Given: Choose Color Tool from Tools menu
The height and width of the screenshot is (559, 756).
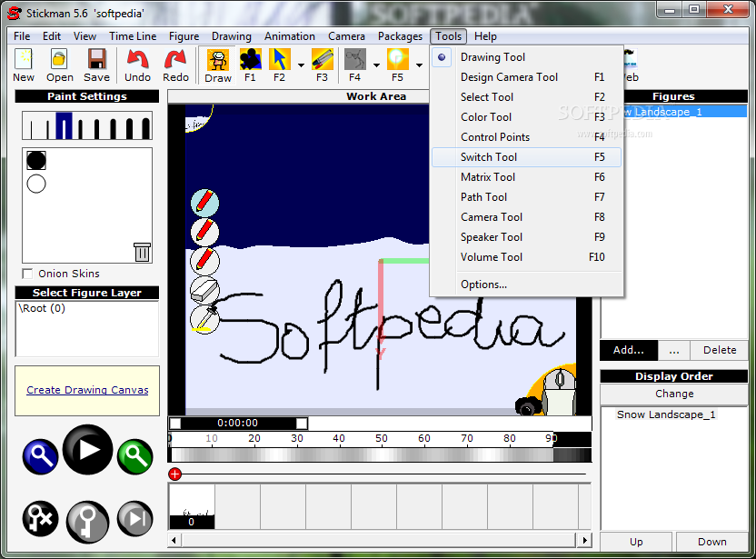Looking at the screenshot, I should pyautogui.click(x=526, y=117).
